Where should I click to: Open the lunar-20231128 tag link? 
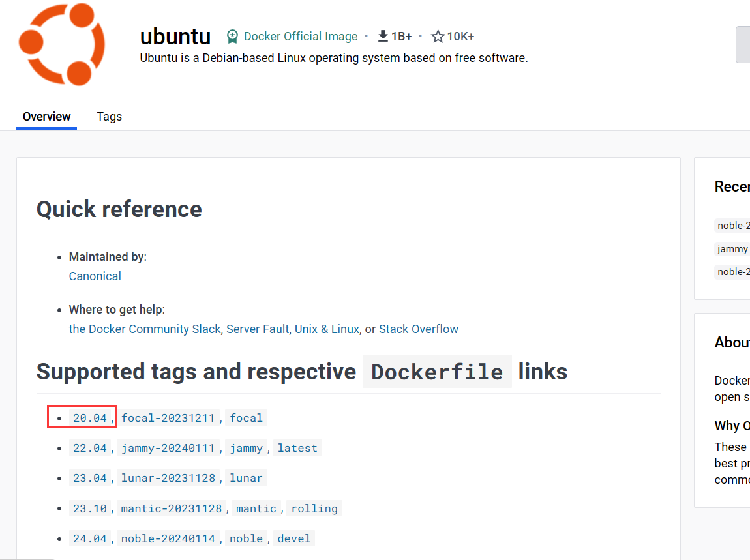point(168,478)
